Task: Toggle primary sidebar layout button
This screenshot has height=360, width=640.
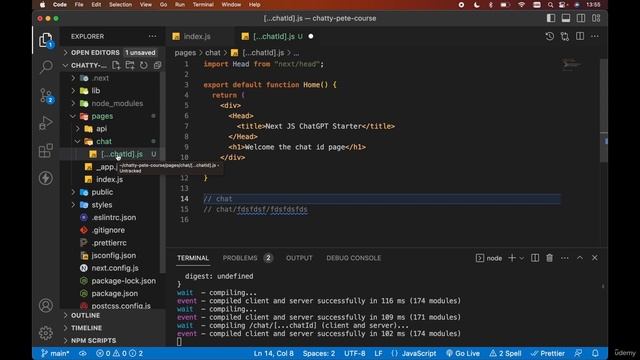Action: pyautogui.click(x=551, y=18)
